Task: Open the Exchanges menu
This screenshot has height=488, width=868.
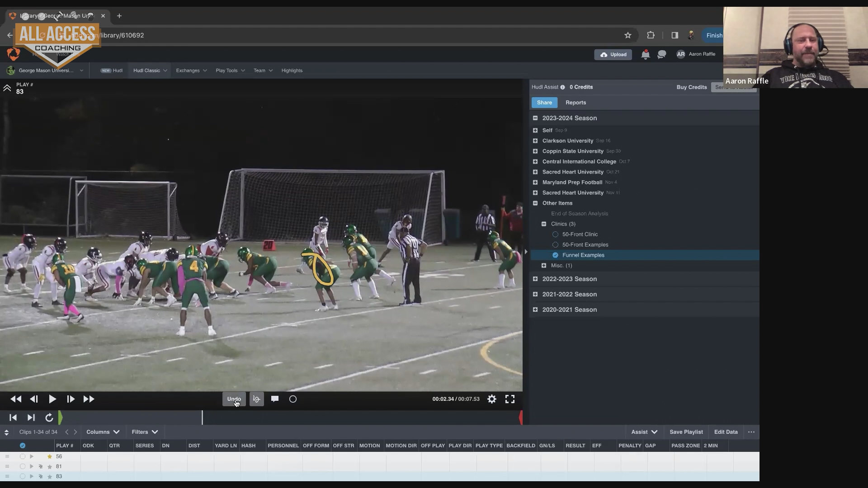Action: tap(191, 70)
